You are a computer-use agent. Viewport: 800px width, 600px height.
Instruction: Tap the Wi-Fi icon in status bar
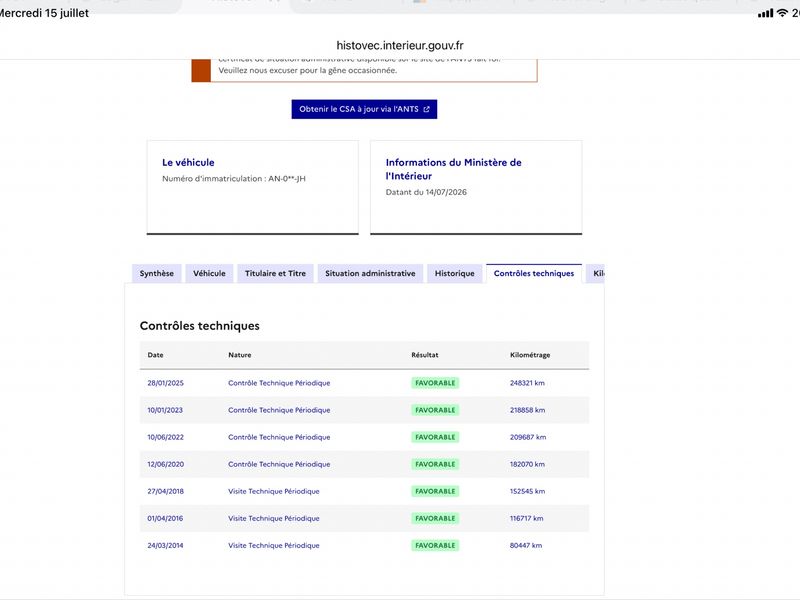782,13
